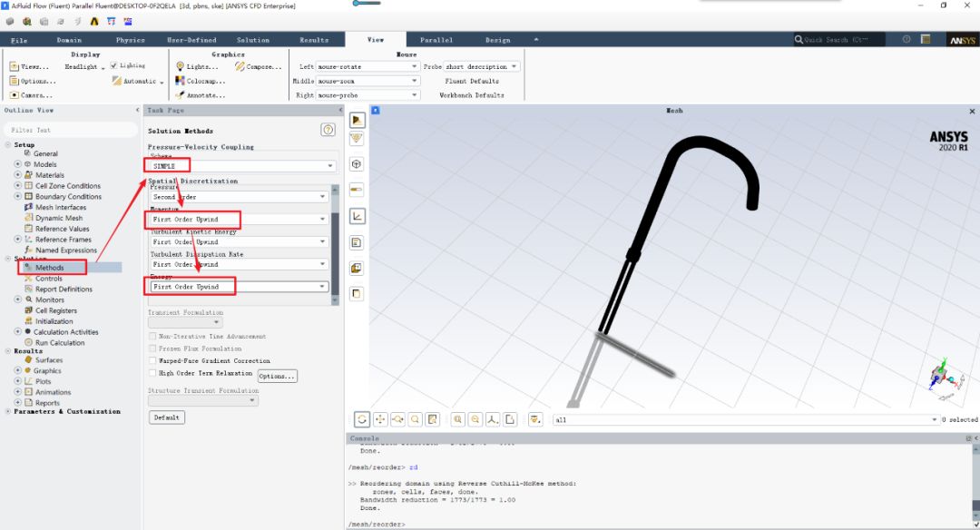Click the first gray toolbar icon at top
Screen dimensions: 980x530
(10, 21)
